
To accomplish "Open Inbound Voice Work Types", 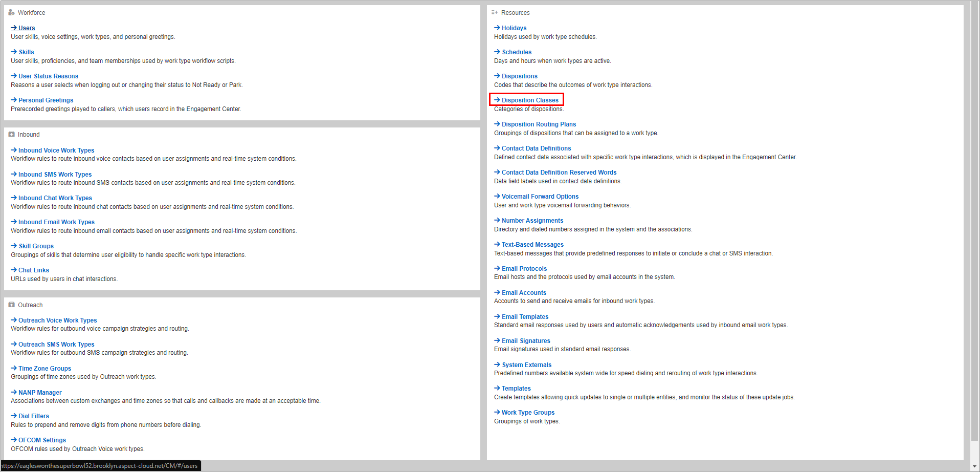I will pyautogui.click(x=56, y=150).
